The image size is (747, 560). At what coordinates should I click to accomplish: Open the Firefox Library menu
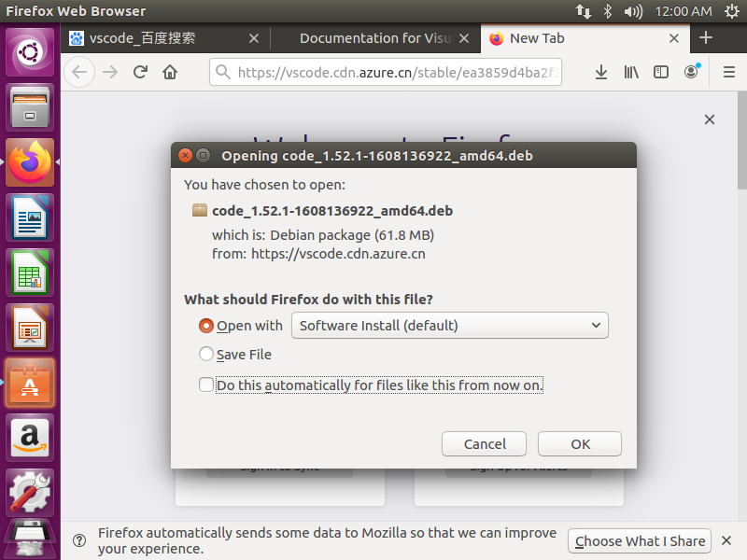631,73
